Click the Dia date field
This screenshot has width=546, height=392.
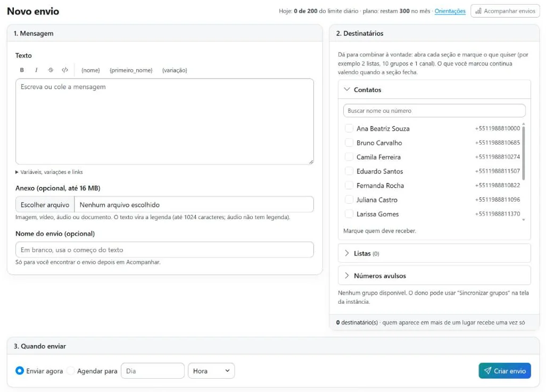tap(153, 371)
